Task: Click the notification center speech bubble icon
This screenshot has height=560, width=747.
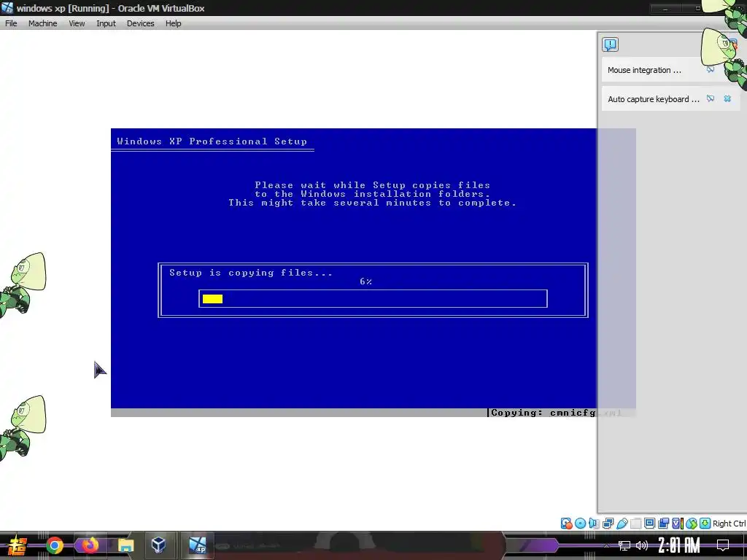Action: pyautogui.click(x=611, y=44)
